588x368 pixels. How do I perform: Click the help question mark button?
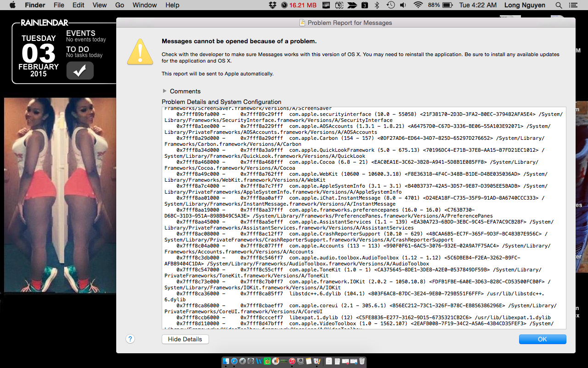pos(130,339)
